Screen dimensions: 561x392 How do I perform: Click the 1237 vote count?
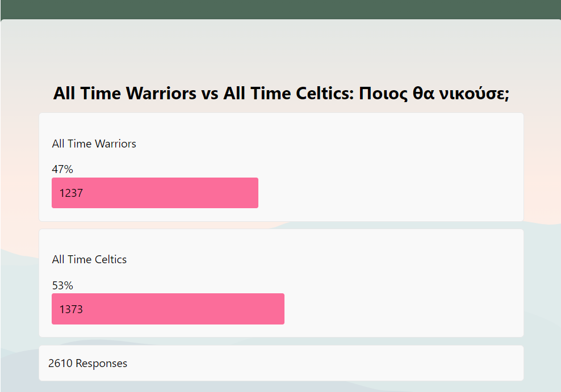coord(71,193)
